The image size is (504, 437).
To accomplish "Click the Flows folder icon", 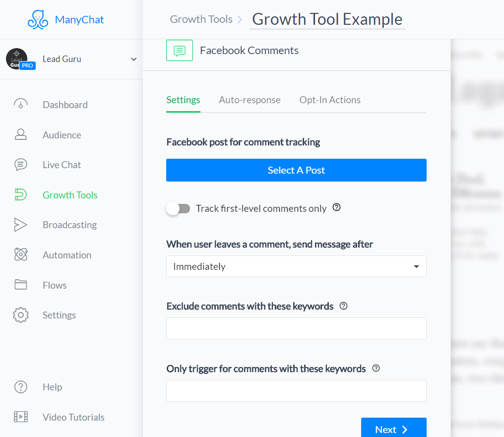I will [x=21, y=285].
